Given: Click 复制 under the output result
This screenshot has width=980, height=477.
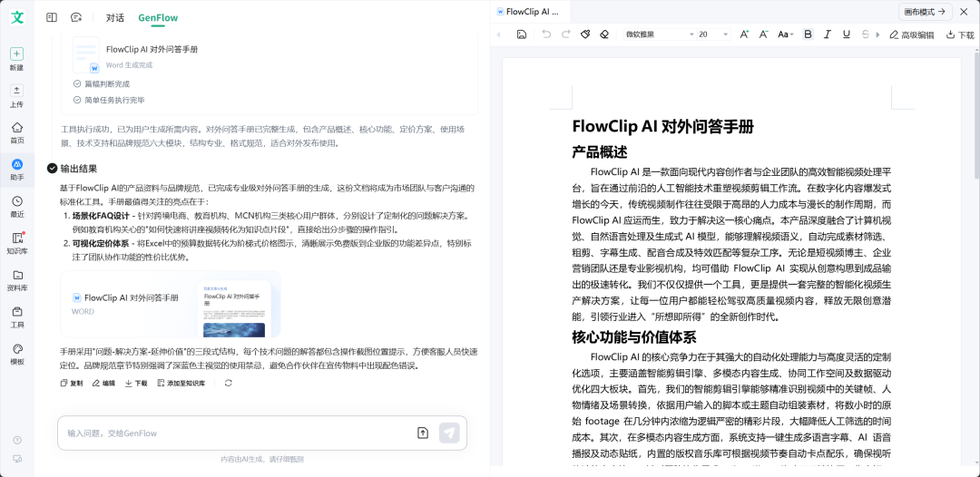Looking at the screenshot, I should [x=72, y=384].
